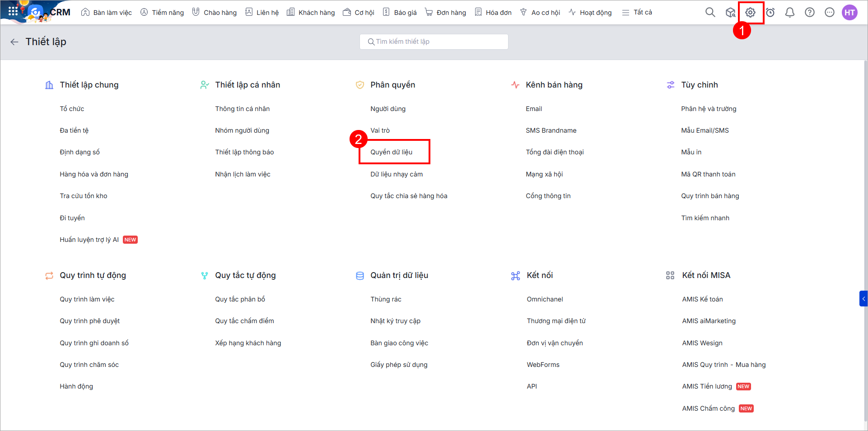868x431 pixels.
Task: Open Quyền dữ liệu settings
Action: 391,152
